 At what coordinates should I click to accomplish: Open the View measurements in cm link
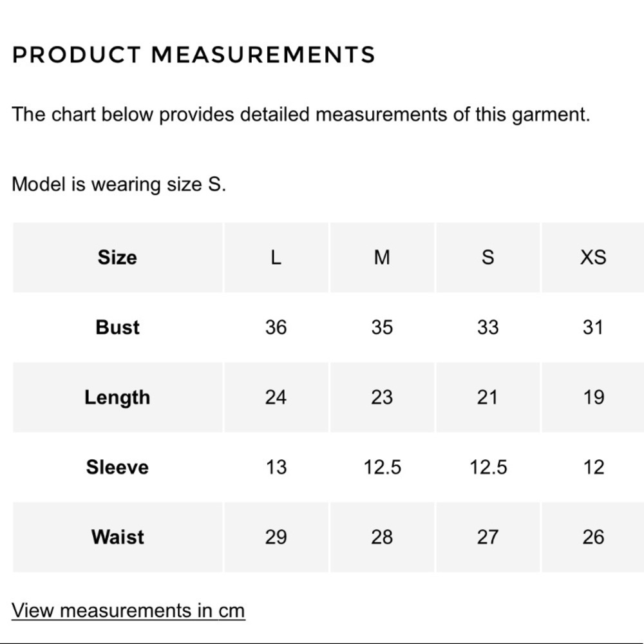pyautogui.click(x=128, y=611)
